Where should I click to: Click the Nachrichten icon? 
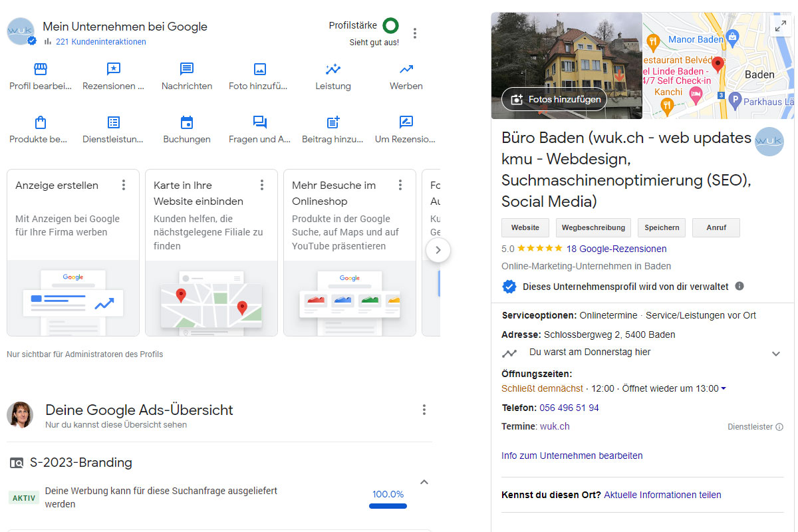click(x=186, y=68)
